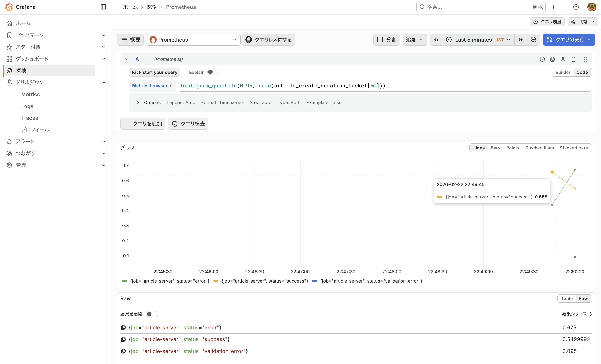This screenshot has width=601, height=364.
Task: Open the Metrics browser link
Action: pyautogui.click(x=152, y=86)
